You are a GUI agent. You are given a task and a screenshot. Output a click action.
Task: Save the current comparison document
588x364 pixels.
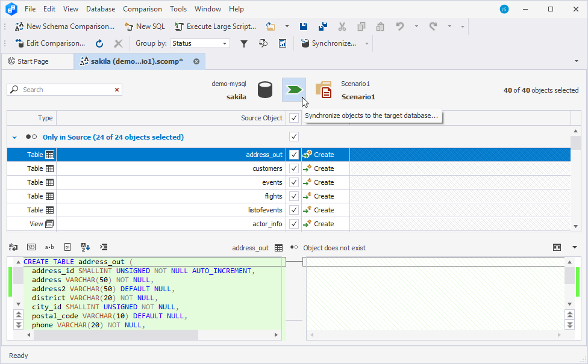tap(304, 26)
